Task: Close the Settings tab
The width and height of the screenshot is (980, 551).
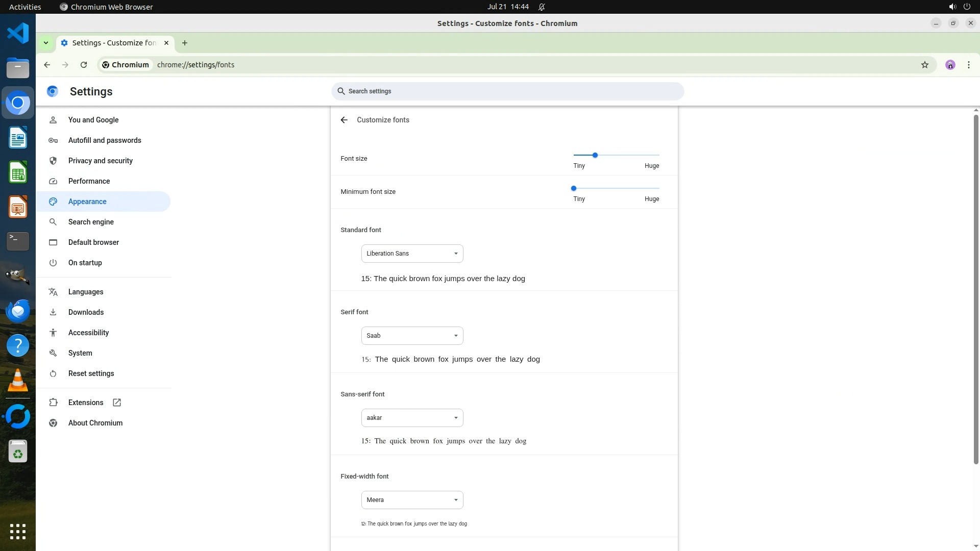Action: pos(166,43)
